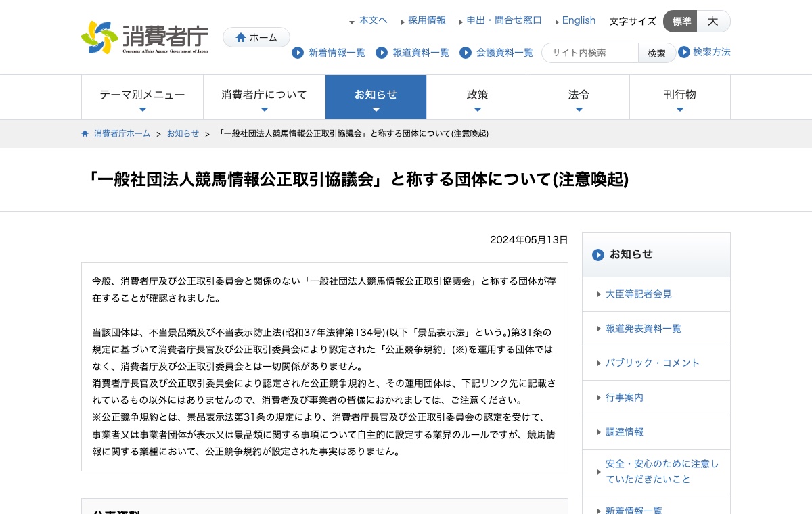Open the 刊行物 navigation menu

coord(680,97)
